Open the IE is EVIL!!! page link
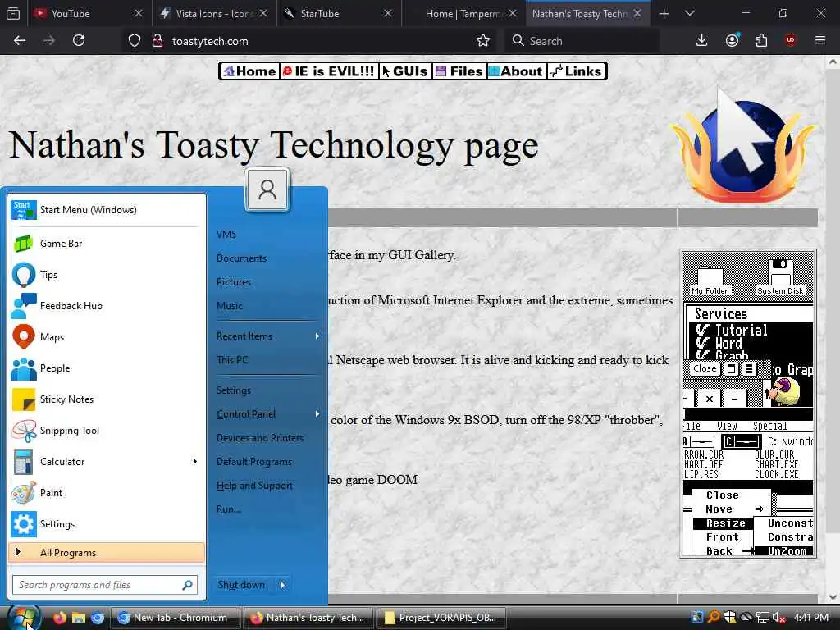The image size is (840, 630). coord(328,71)
